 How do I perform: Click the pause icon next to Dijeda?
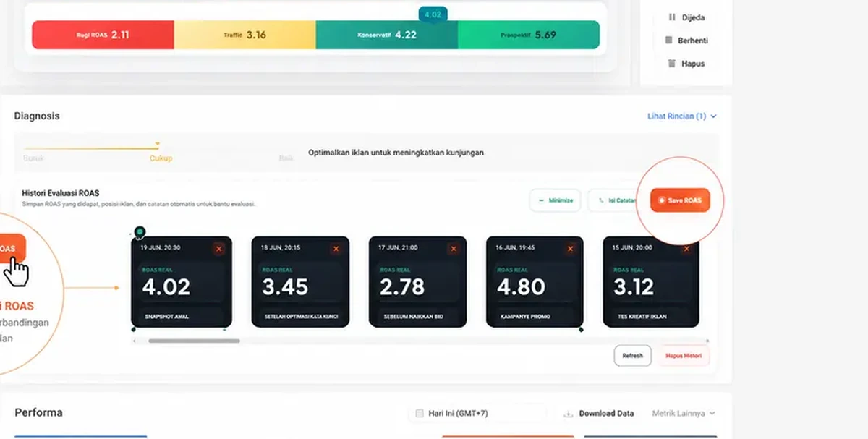[671, 17]
